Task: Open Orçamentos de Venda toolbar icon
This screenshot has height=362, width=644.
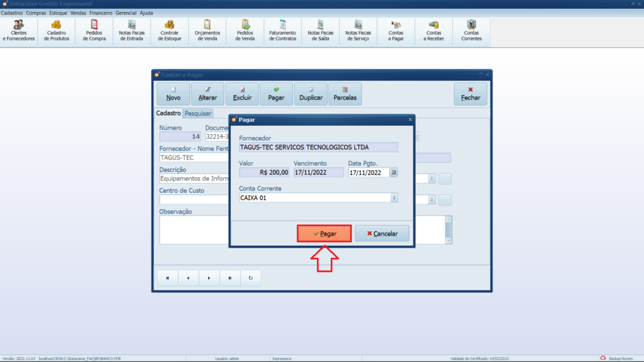Action: pos(207,31)
